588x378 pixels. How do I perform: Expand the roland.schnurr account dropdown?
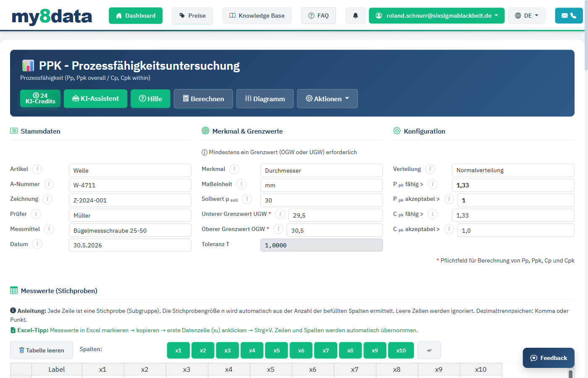coord(437,16)
